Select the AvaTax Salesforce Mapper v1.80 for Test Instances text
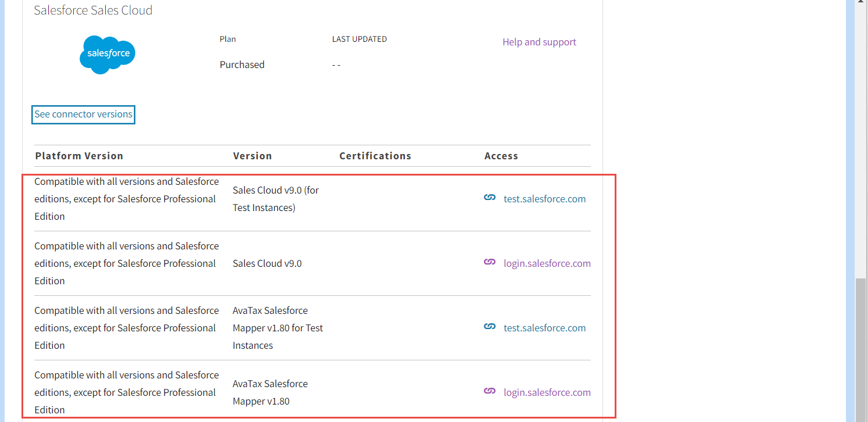The height and width of the screenshot is (422, 868). [x=278, y=328]
